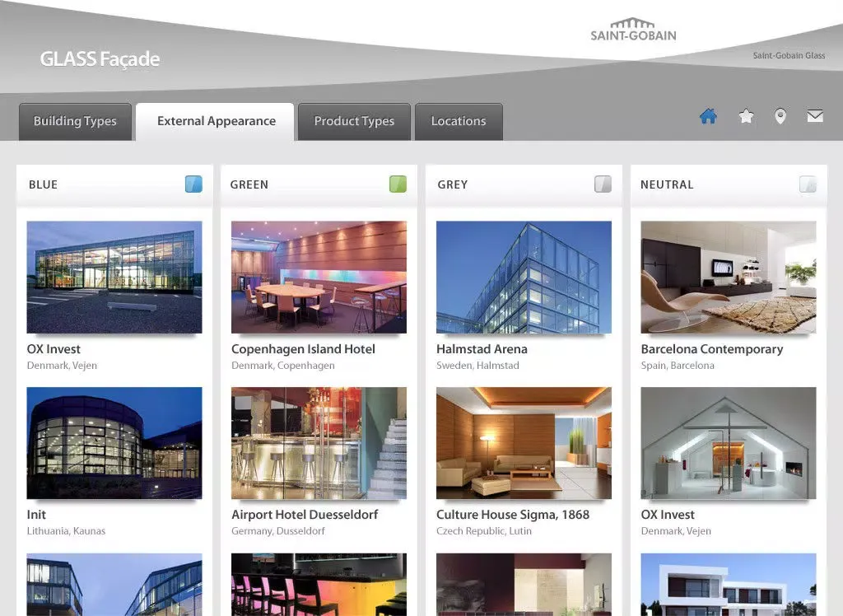Click the 'Sweden, Halmstad' location text
This screenshot has width=843, height=616.
[477, 366]
